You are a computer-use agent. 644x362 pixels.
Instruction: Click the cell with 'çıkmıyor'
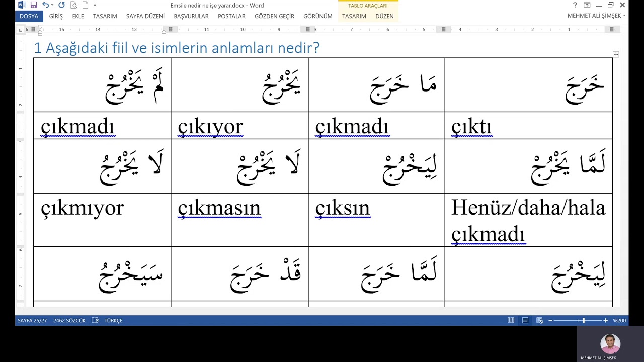tap(102, 220)
